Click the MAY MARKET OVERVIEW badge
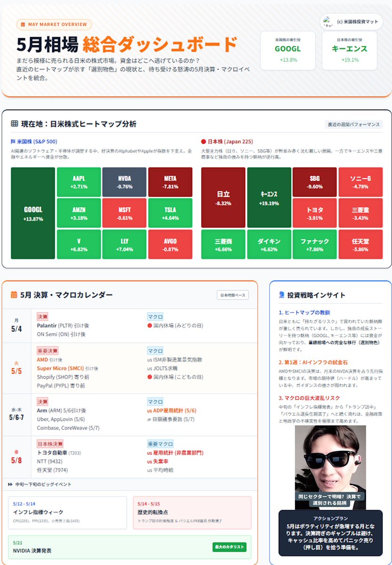This screenshot has height=565, width=392. pyautogui.click(x=54, y=24)
